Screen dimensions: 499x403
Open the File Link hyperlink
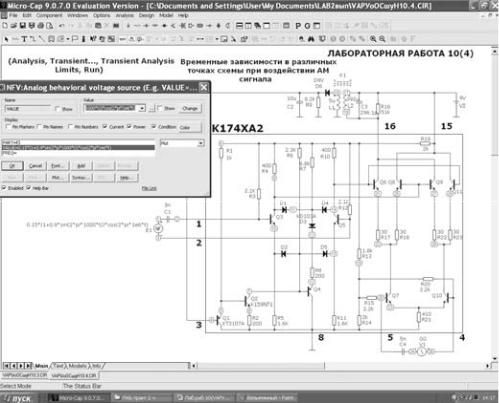pyautogui.click(x=149, y=188)
